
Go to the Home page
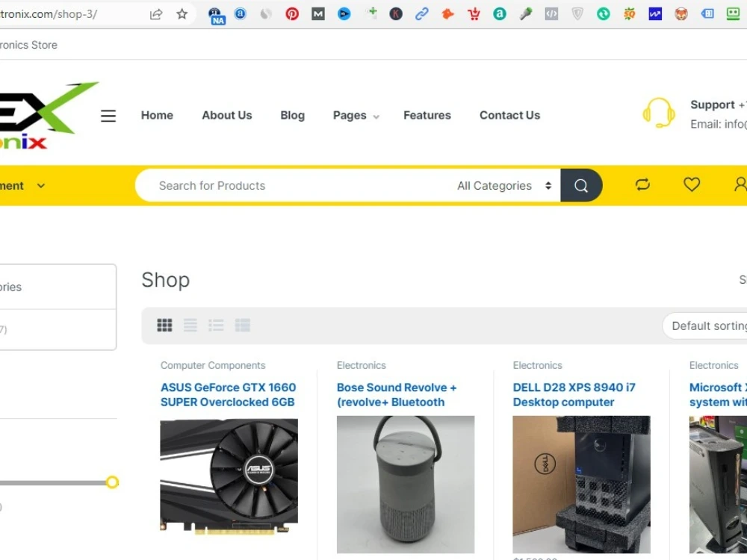pos(157,115)
